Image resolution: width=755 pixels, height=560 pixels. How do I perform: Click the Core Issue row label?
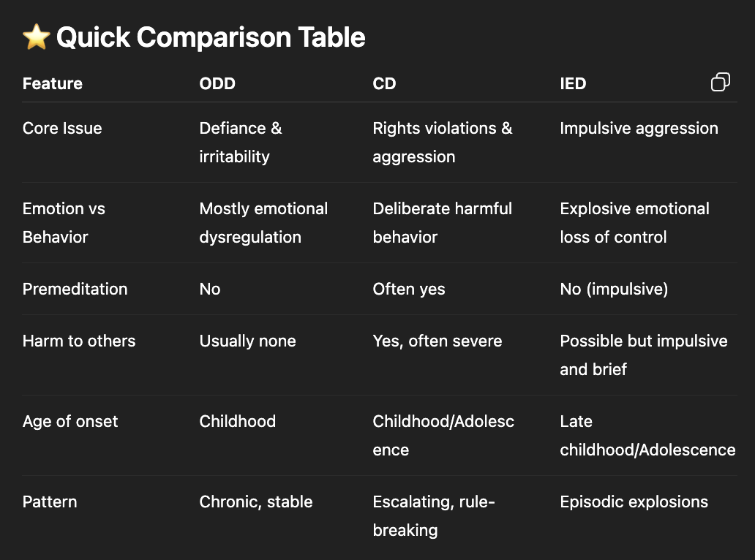point(62,128)
